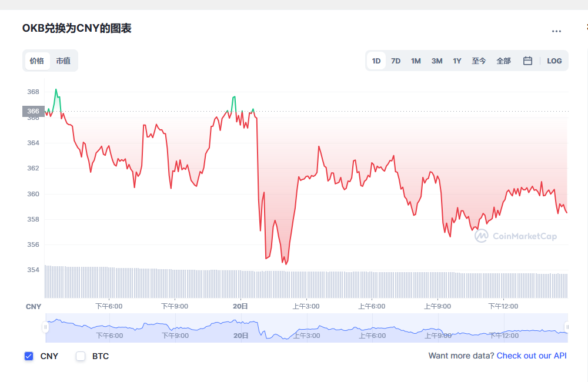Click the 上午6:00 label on the main axis
588x382 pixels.
[x=372, y=306]
